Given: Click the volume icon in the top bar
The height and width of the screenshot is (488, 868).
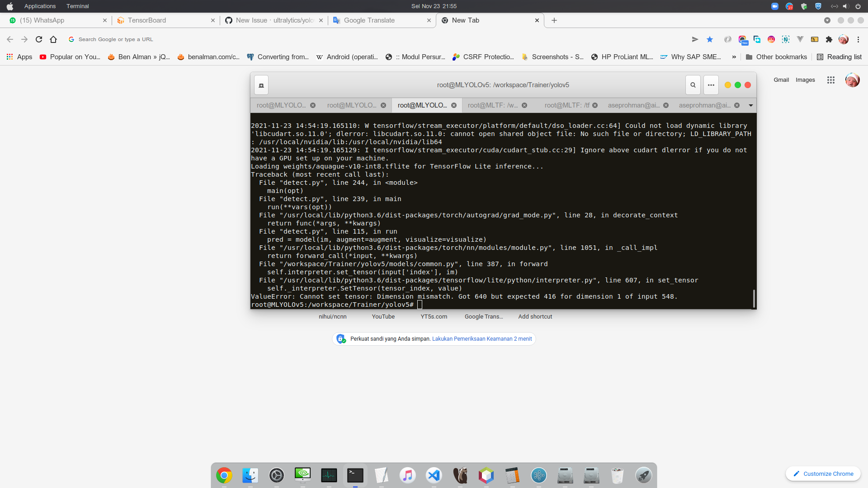Looking at the screenshot, I should (845, 6).
